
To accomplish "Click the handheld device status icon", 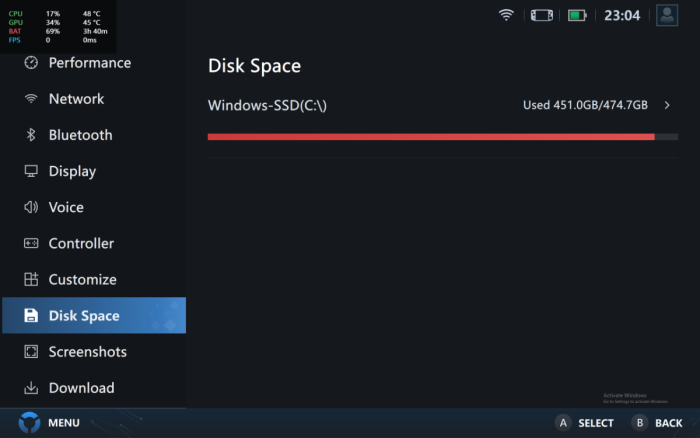I will [x=541, y=15].
